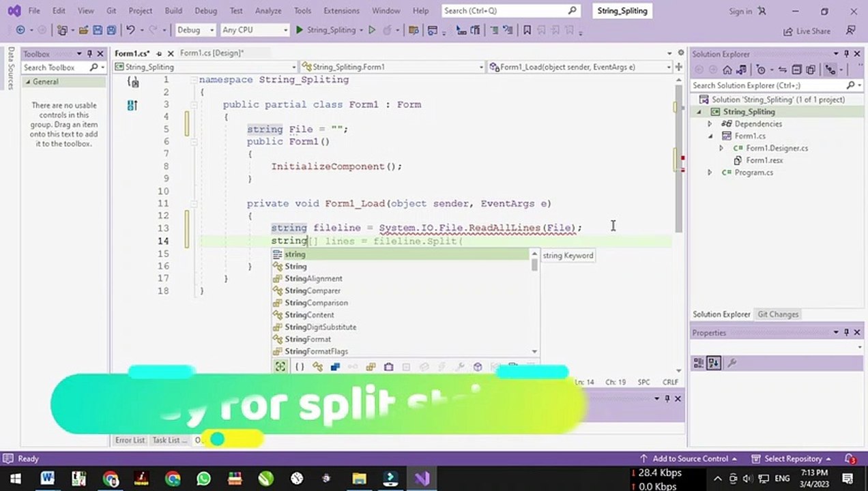Image resolution: width=868 pixels, height=491 pixels.
Task: Open the Form1_Load member dropdown
Action: pyautogui.click(x=581, y=67)
